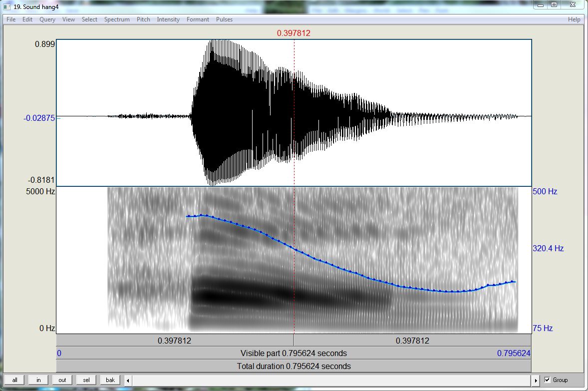Click the 75 Hz pitch floor label
This screenshot has width=588, height=391.
pyautogui.click(x=543, y=329)
